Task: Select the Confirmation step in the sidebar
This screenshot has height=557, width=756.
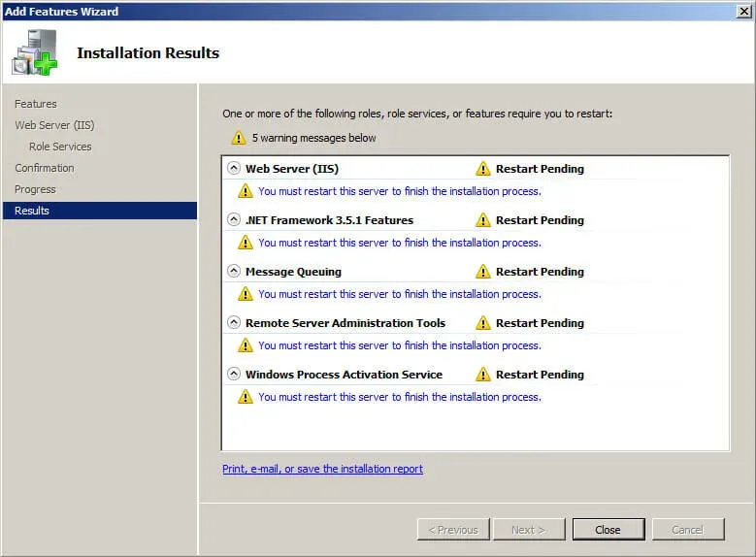Action: point(45,168)
